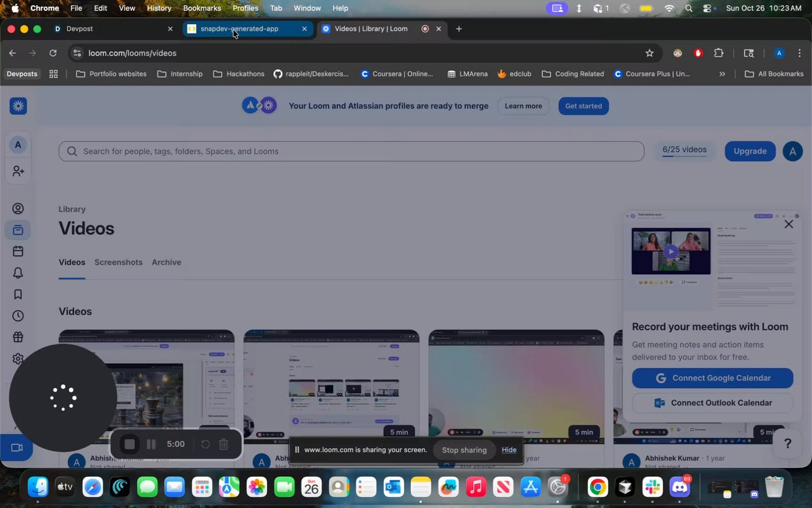Click Connect Outlook Calendar
812x508 pixels.
point(712,403)
